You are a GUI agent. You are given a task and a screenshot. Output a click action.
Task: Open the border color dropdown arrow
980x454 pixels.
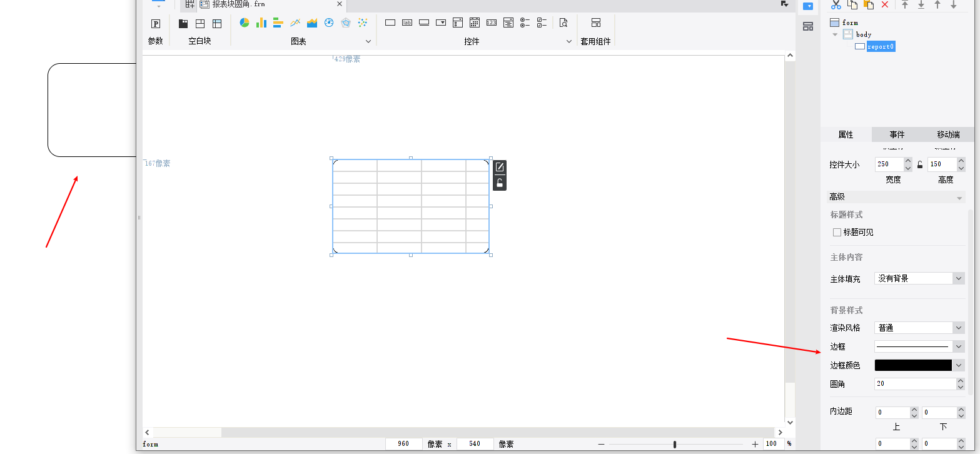pyautogui.click(x=959, y=365)
